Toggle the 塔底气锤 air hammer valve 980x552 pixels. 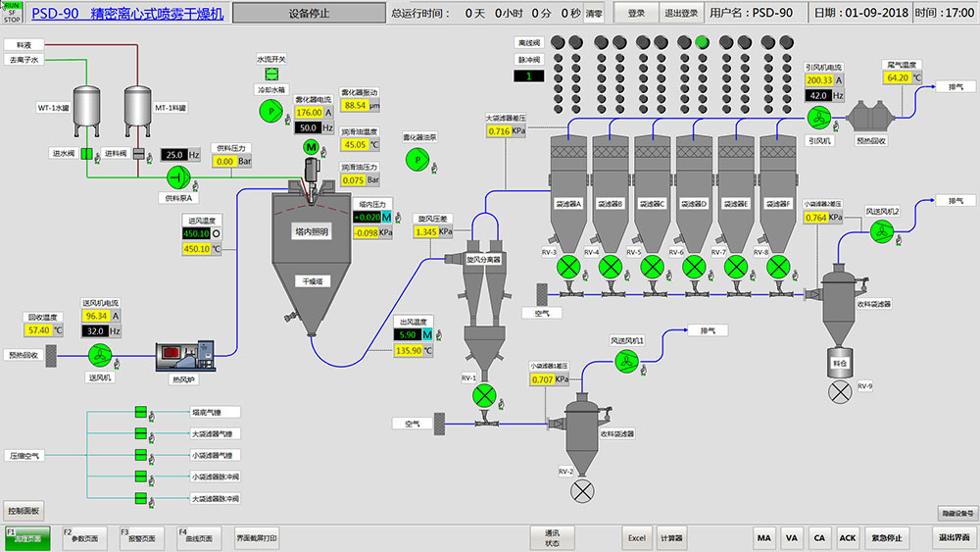141,413
